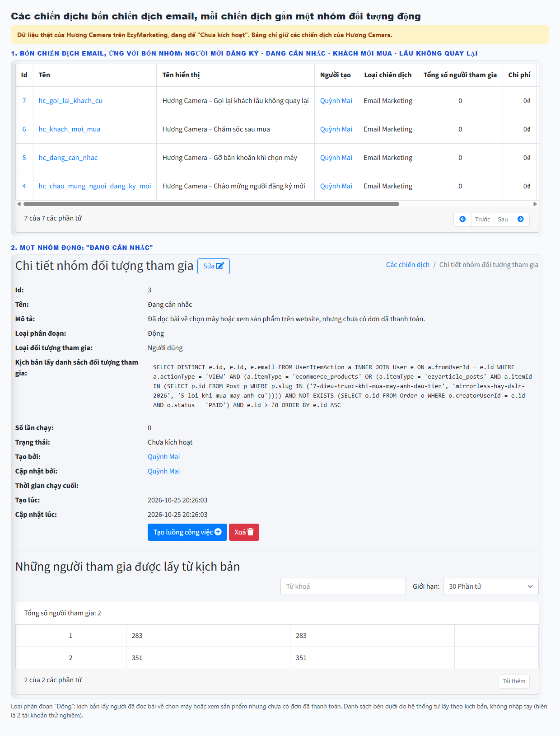Click the Từ khoá search field

343,586
